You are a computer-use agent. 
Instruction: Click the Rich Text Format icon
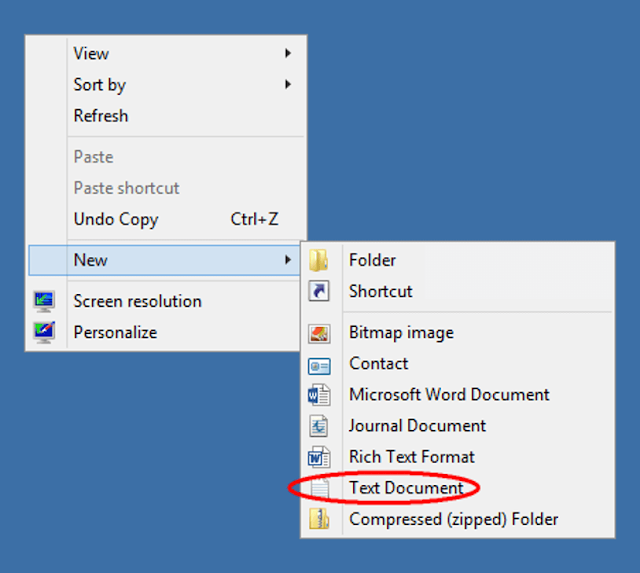(319, 457)
